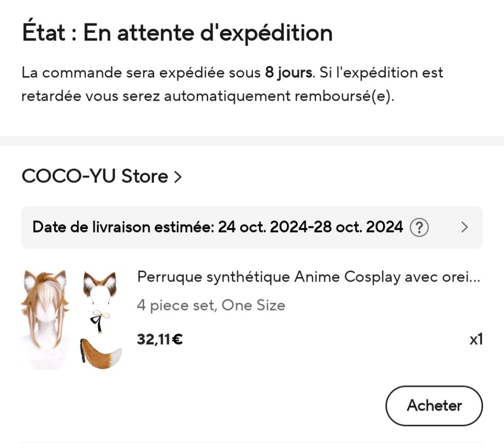Open the COCO-YU Store page

click(94, 177)
